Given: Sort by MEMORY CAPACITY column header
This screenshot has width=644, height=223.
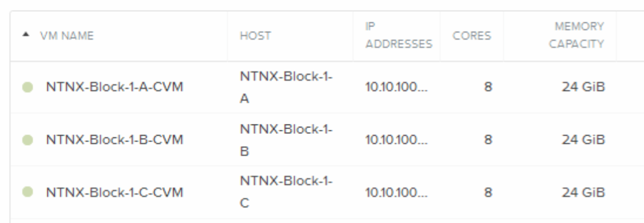Looking at the screenshot, I should tap(576, 35).
